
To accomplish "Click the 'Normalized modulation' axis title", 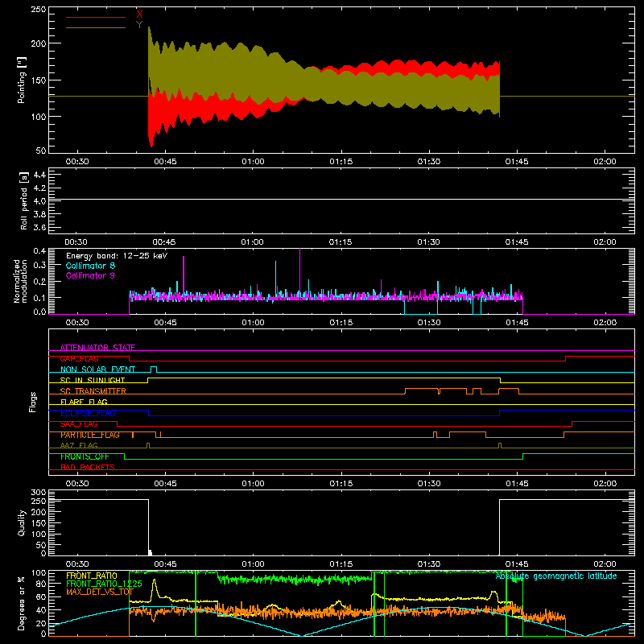I will click(21, 281).
